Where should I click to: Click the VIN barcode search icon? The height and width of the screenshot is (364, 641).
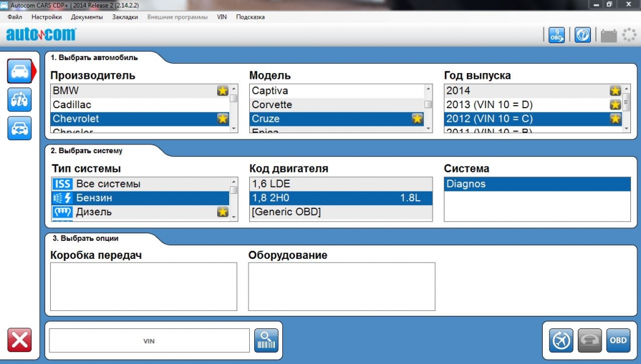click(x=266, y=341)
